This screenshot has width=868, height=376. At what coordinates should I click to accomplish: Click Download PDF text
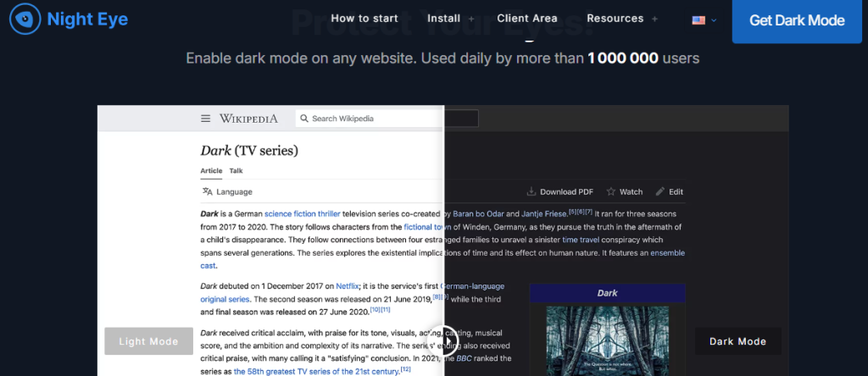(x=566, y=192)
